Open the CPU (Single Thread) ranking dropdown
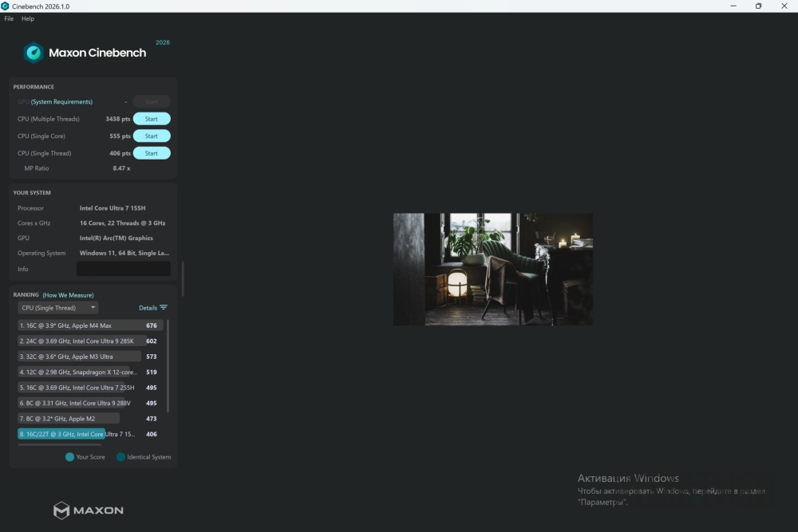The image size is (798, 532). [57, 308]
